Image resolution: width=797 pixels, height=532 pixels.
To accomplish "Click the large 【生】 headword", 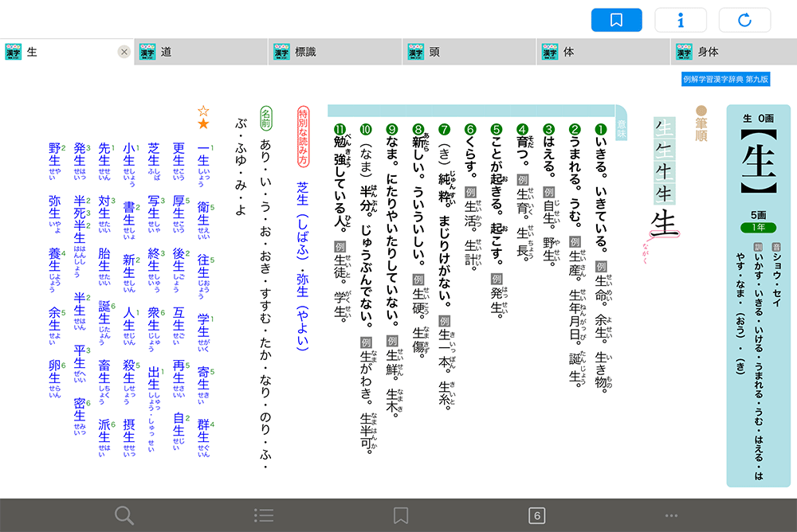I will click(x=759, y=162).
